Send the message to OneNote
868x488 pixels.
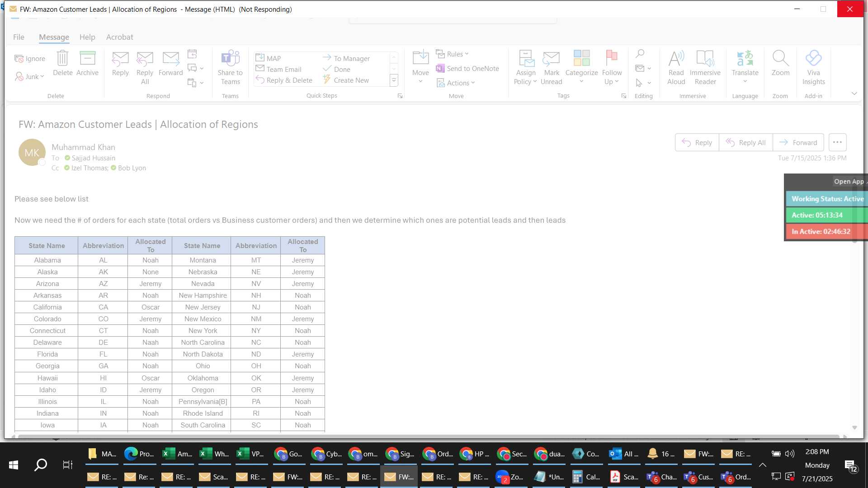[x=467, y=68]
